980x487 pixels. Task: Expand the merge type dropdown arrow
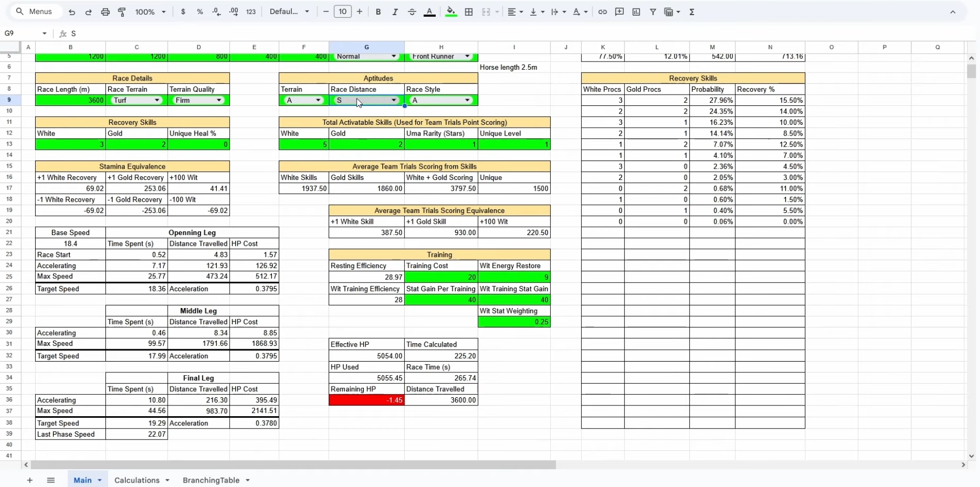497,12
